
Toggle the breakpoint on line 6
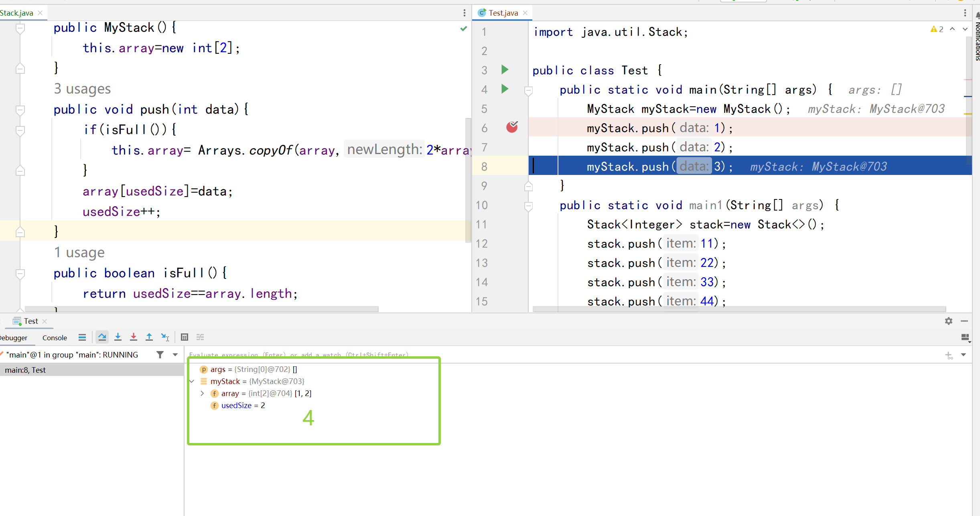click(512, 128)
